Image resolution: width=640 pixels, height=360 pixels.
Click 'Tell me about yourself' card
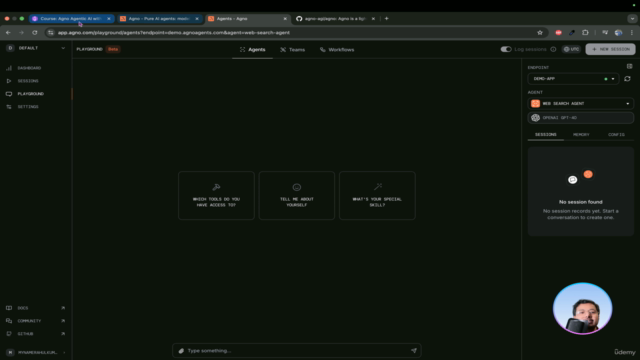tap(296, 196)
